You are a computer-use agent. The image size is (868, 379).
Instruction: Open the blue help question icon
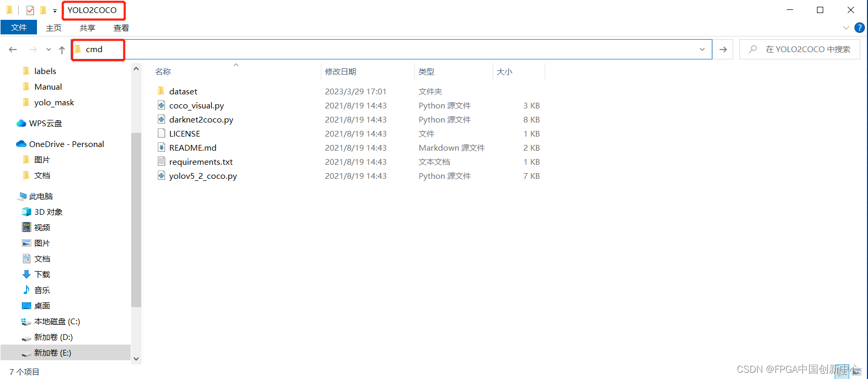pyautogui.click(x=860, y=28)
